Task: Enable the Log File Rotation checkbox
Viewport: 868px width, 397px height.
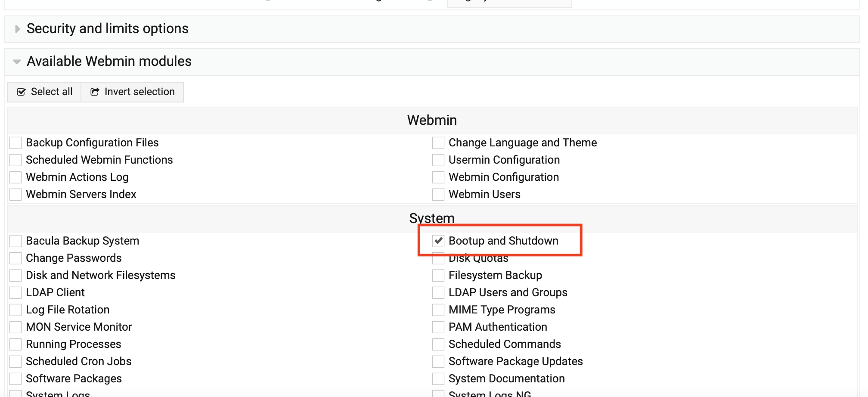Action: [x=15, y=310]
